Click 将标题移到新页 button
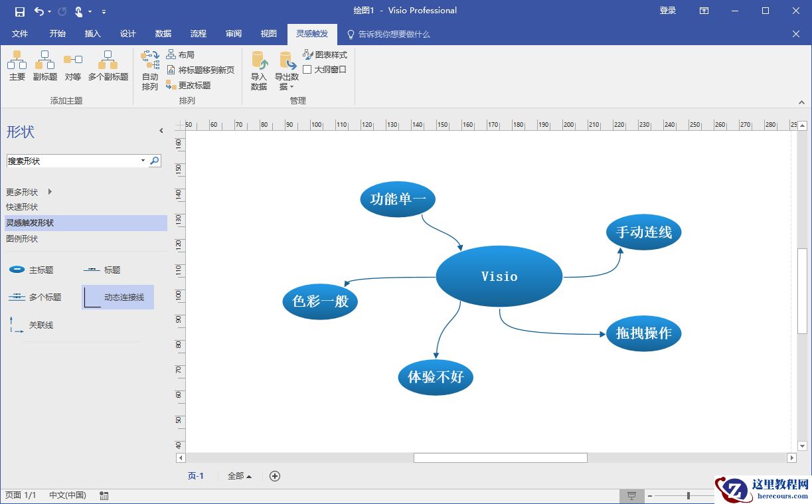Screen dimensions: 812x504 [201, 70]
